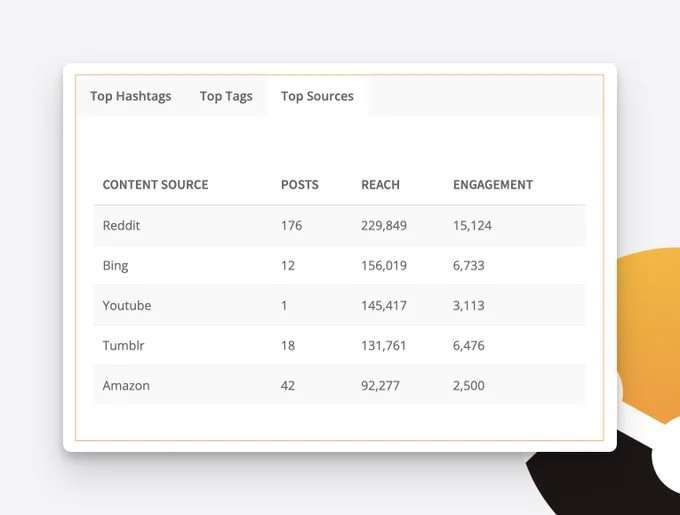This screenshot has width=680, height=515.
Task: Click Bing engagement value 6,733
Action: pyautogui.click(x=469, y=266)
